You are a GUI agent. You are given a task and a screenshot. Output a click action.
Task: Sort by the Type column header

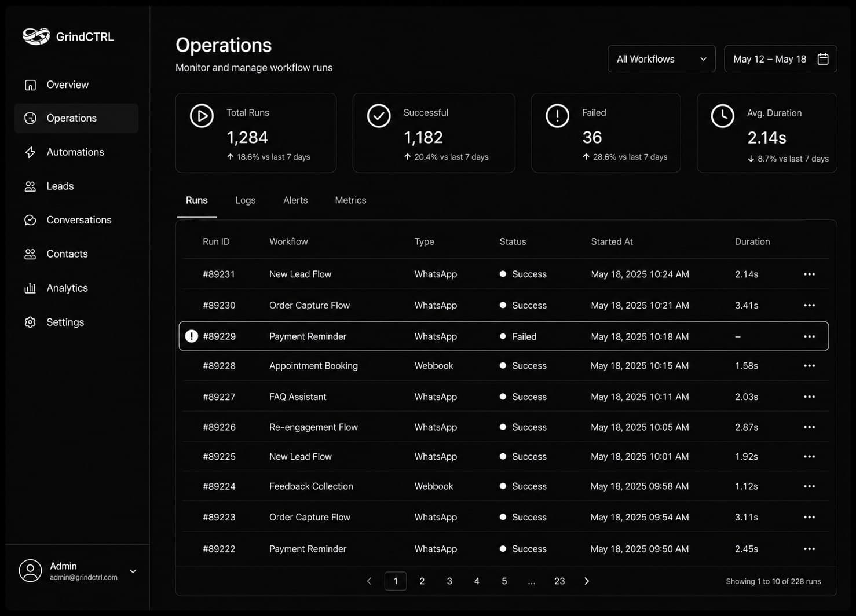point(425,242)
